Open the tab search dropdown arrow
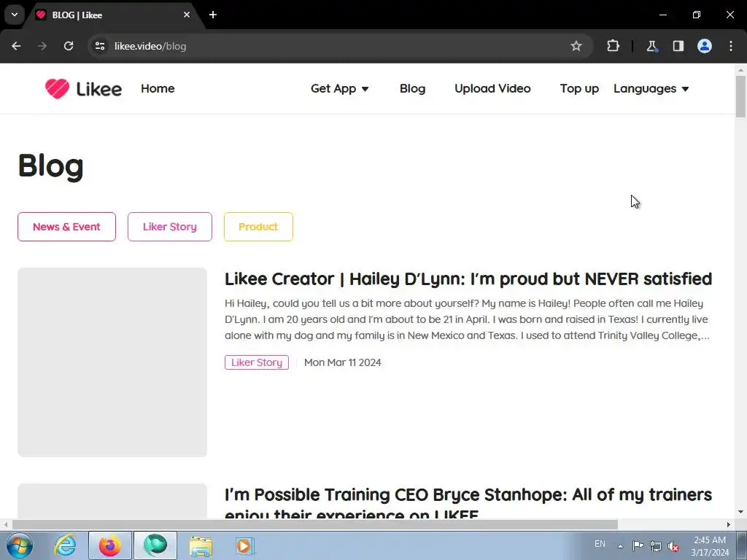747x560 pixels. 15,15
